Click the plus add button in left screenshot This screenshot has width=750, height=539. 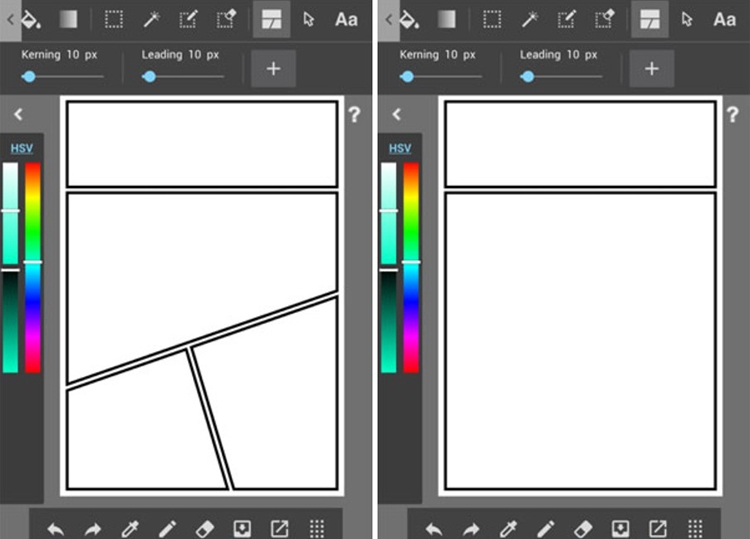tap(273, 68)
